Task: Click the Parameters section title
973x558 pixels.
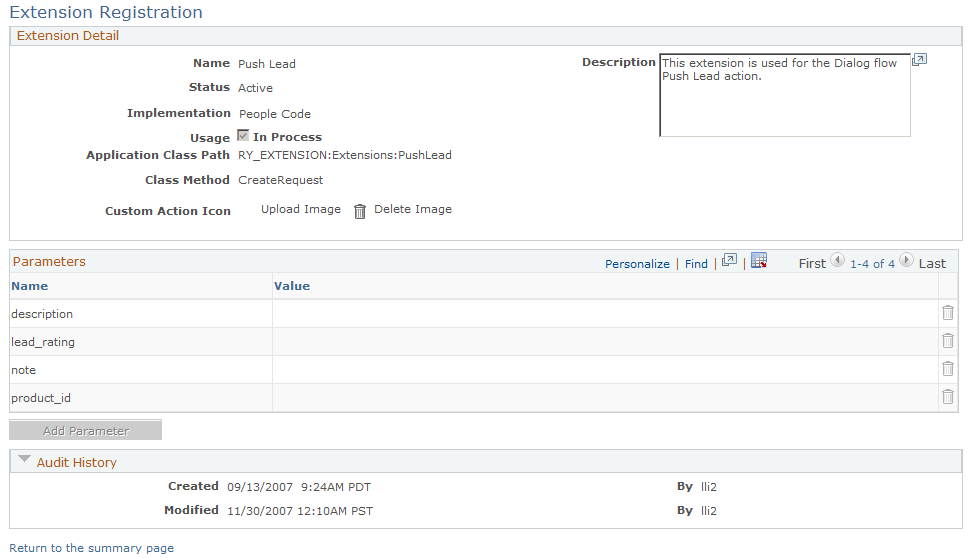Action: 49,261
